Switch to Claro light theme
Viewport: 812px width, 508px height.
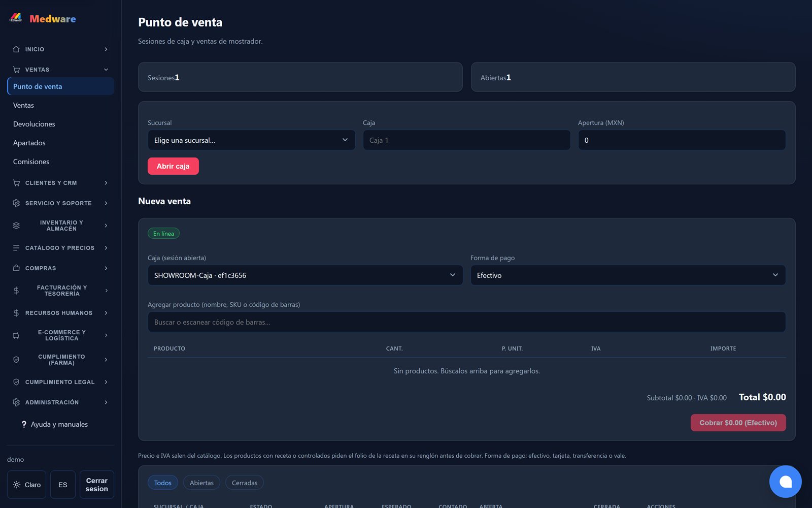click(27, 485)
